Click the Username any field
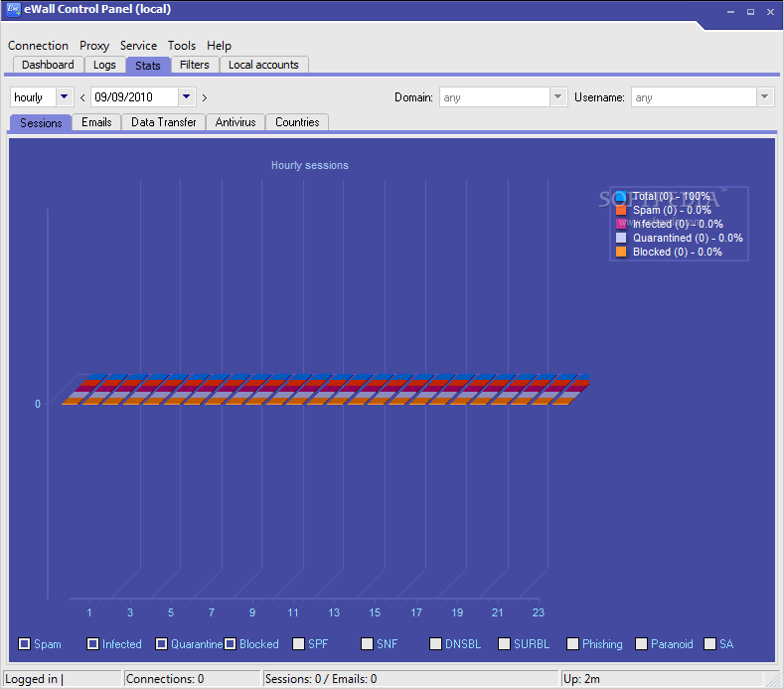 tap(694, 97)
